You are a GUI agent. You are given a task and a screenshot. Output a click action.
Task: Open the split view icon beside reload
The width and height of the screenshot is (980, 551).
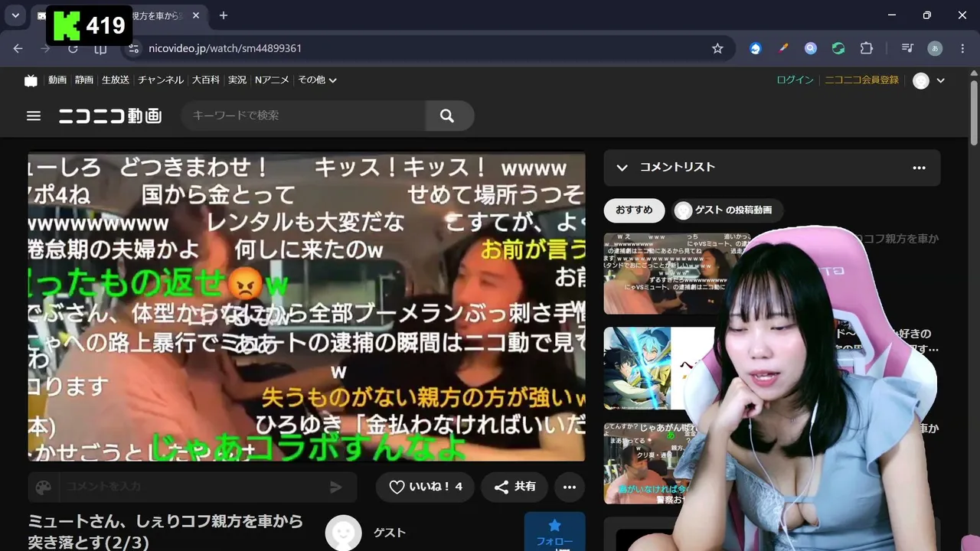100,48
